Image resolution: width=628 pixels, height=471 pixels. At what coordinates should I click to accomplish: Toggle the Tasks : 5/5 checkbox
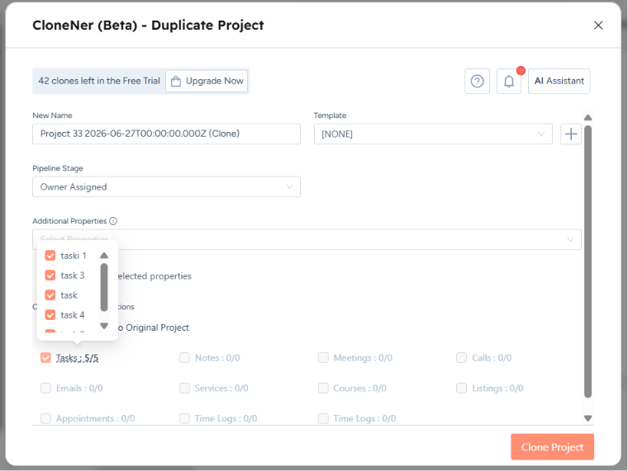tap(46, 358)
